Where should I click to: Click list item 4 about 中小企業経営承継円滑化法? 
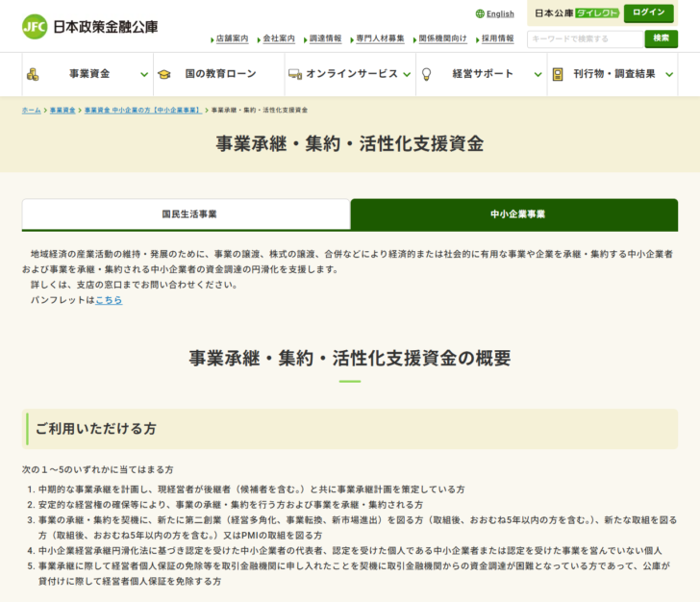click(x=350, y=551)
